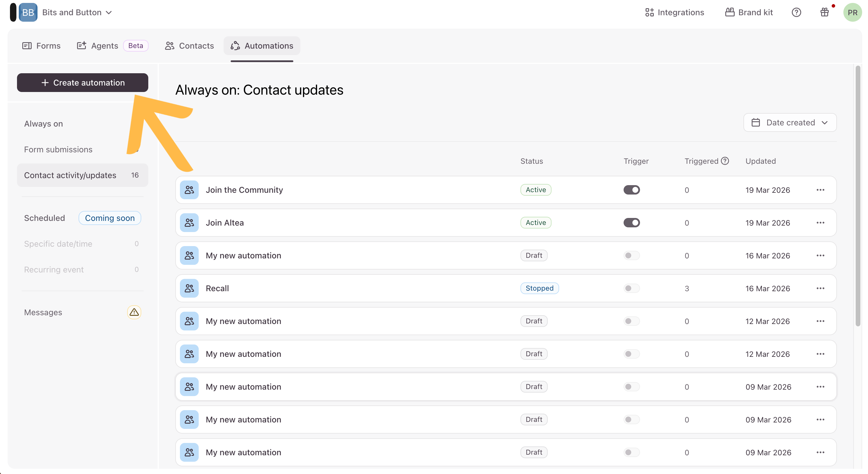Open the gift rewards icon
This screenshot has width=868, height=474.
click(x=824, y=13)
